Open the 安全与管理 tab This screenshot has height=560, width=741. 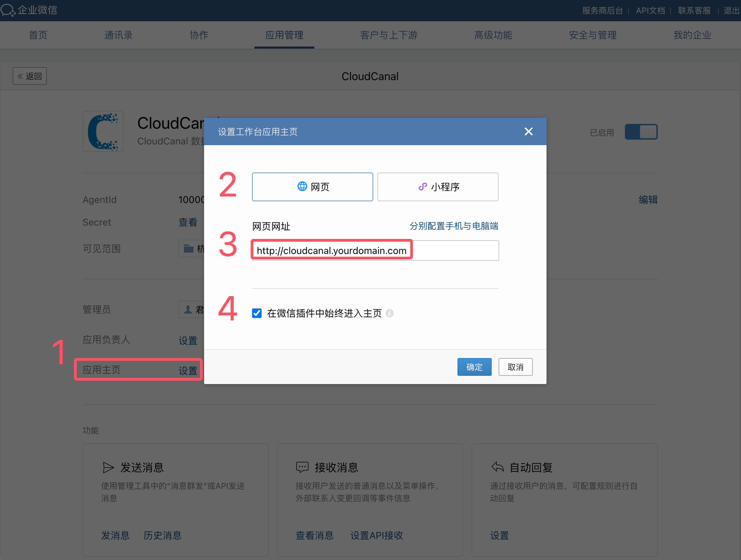(x=593, y=35)
